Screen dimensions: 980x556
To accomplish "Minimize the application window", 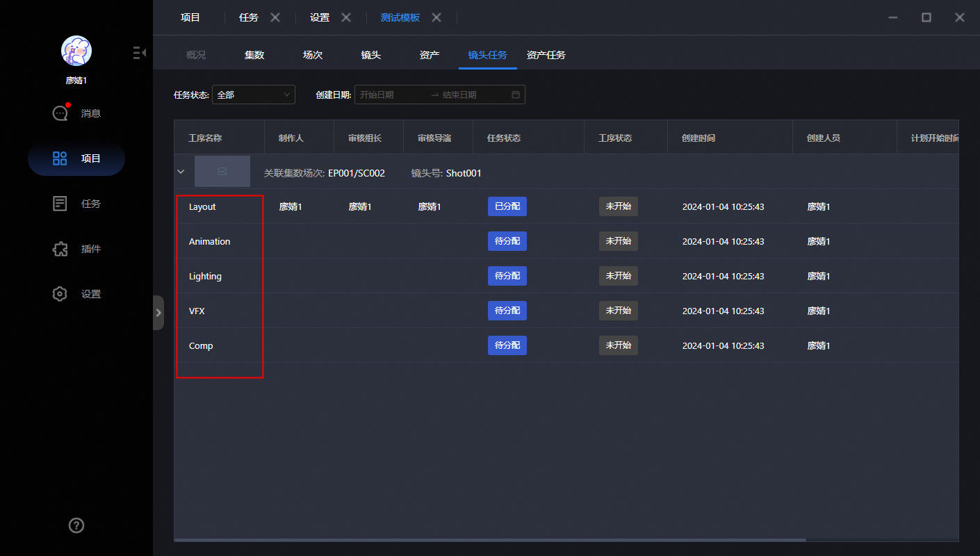I will (x=893, y=17).
